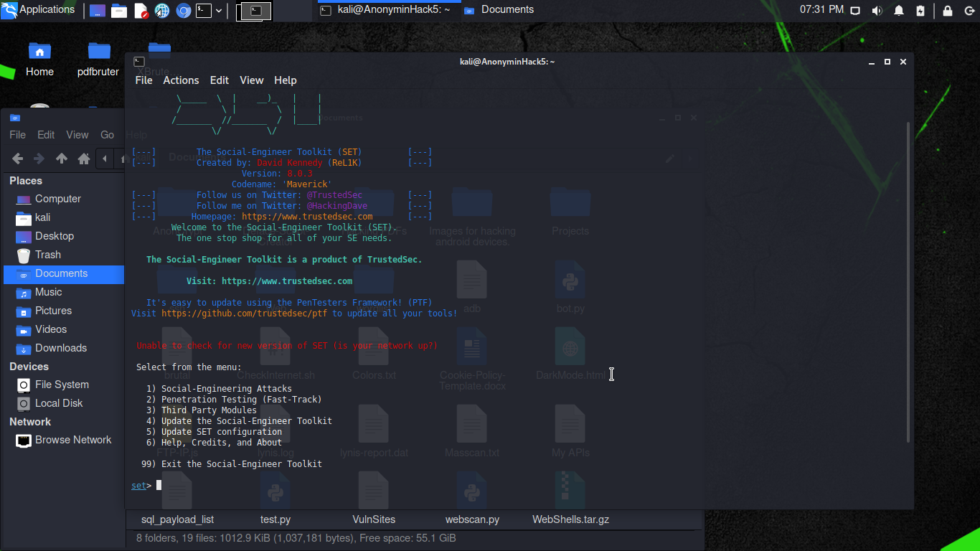Select kali in Places sidebar
Screen dimensions: 980x551
(64, 217)
